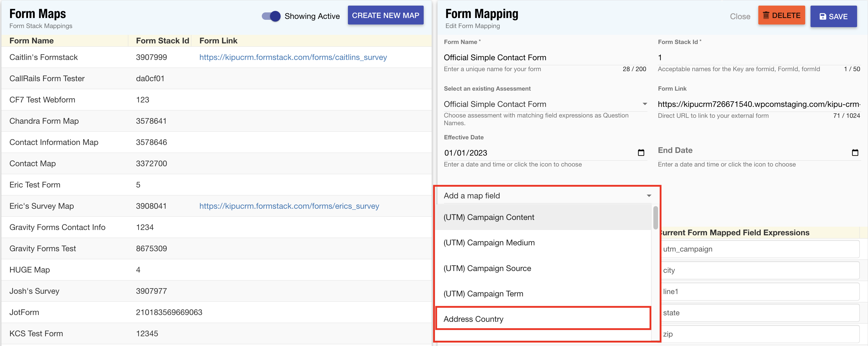Choose (UTM) Campaign Source from list
The image size is (868, 346).
487,268
